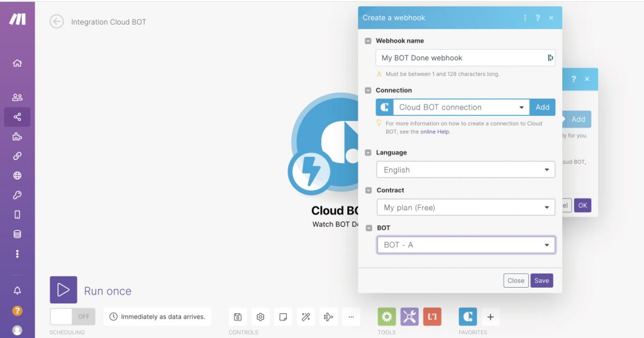644x338 pixels.
Task: Click the Close button in webhook dialog
Action: click(516, 281)
